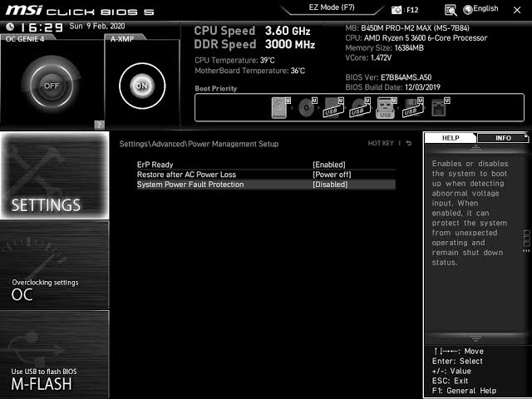Click the clock icon beside 16:29
This screenshot has width=532, height=399.
pos(10,27)
